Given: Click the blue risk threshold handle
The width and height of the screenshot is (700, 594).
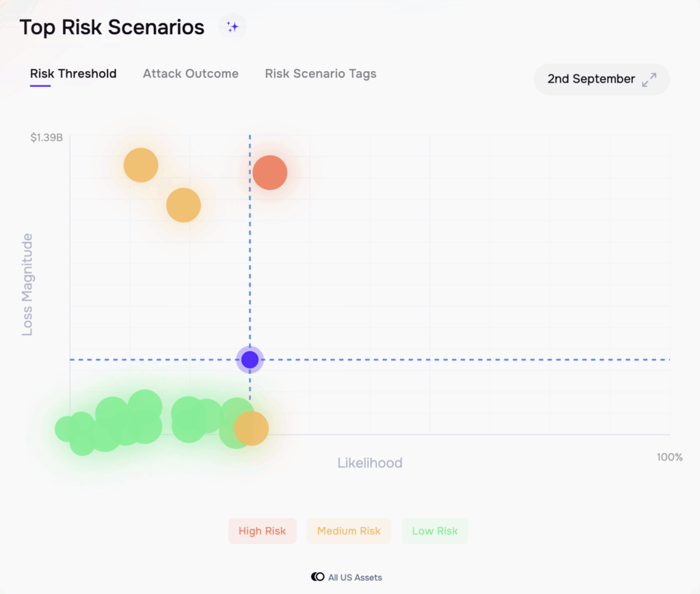Looking at the screenshot, I should coord(250,360).
